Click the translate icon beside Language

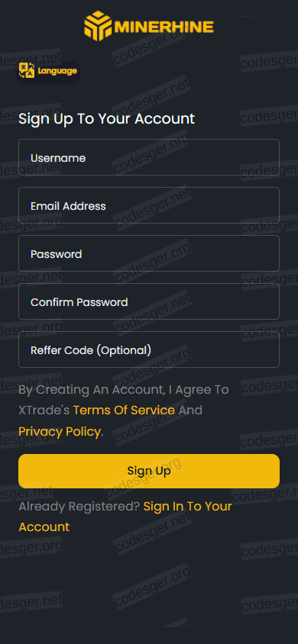point(28,71)
